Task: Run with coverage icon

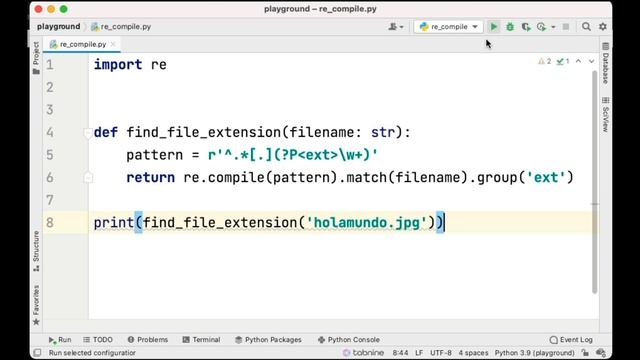Action: (526, 27)
